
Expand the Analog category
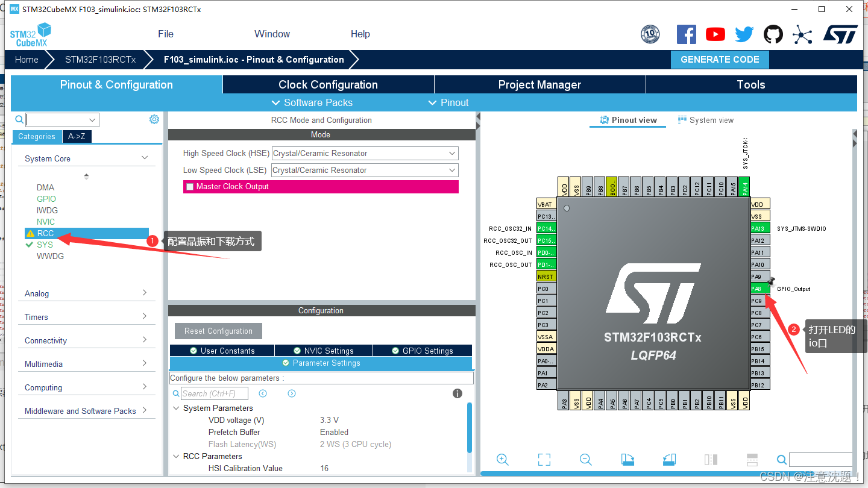145,293
